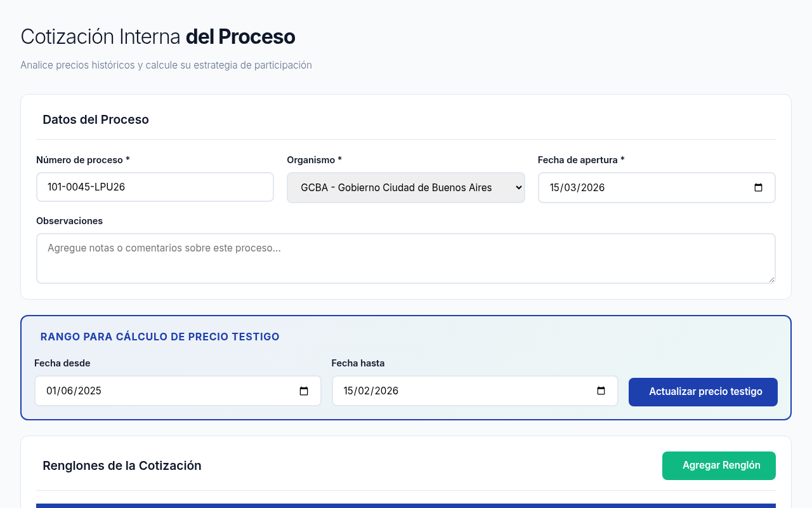Select month 02 in Fecha hasta
This screenshot has width=812, height=508.
[x=363, y=391]
